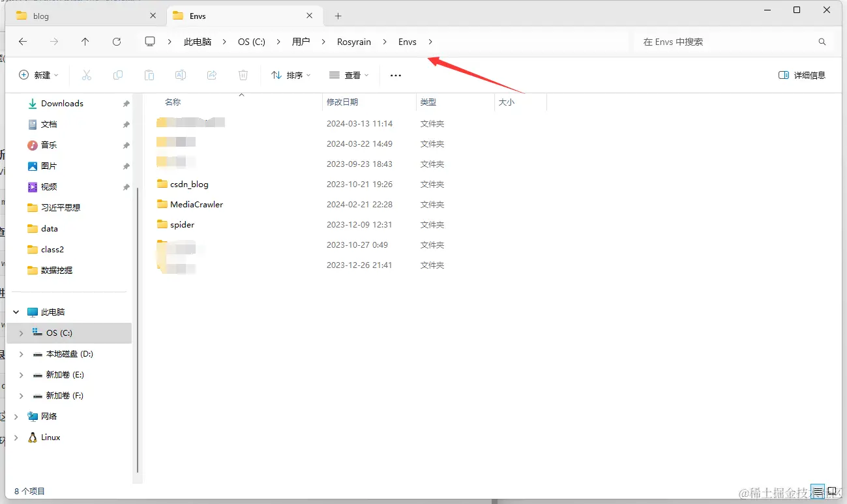Unpin Downloads via its pin icon
Viewport: 847px width, 504px height.
(126, 104)
